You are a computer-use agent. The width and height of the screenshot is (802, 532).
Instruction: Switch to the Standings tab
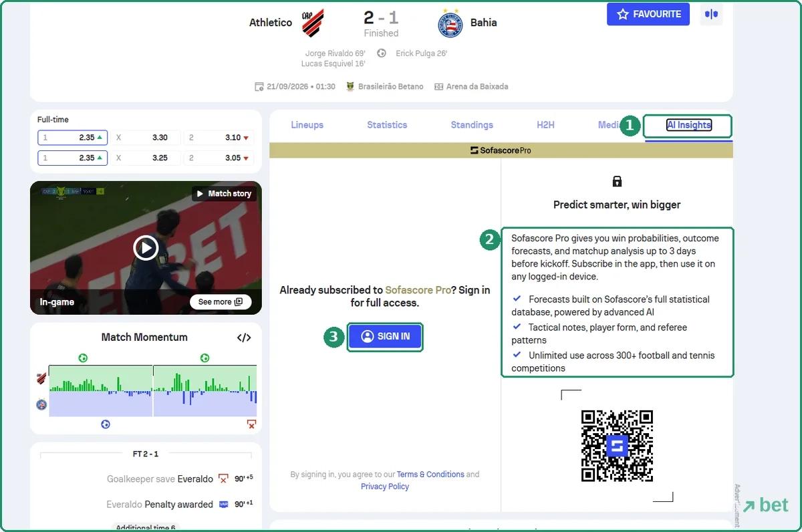coord(472,125)
